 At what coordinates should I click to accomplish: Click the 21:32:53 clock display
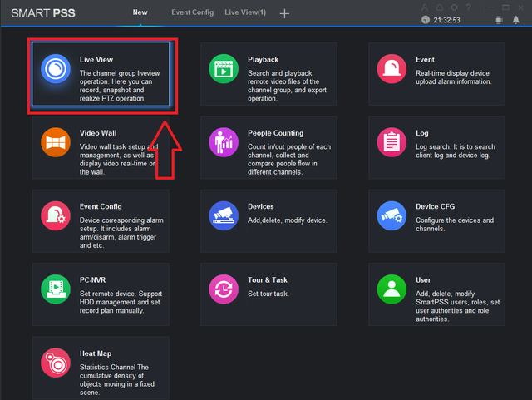point(446,20)
